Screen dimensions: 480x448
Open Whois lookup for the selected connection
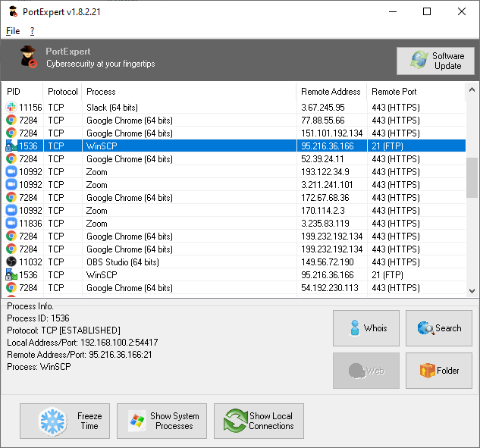pos(366,328)
